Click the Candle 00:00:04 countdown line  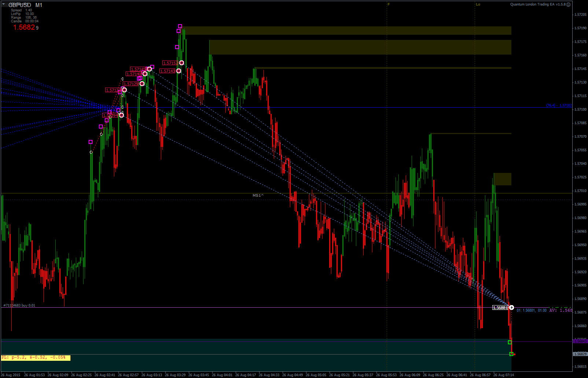(25, 21)
